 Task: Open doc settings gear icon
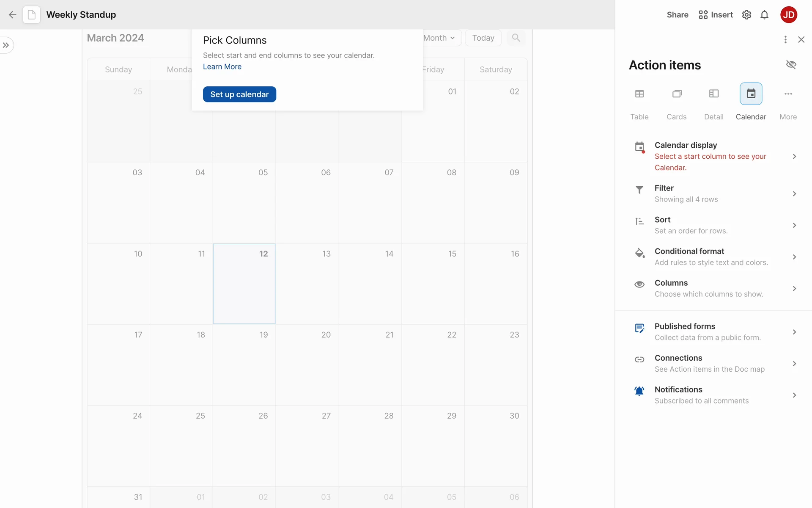click(746, 15)
